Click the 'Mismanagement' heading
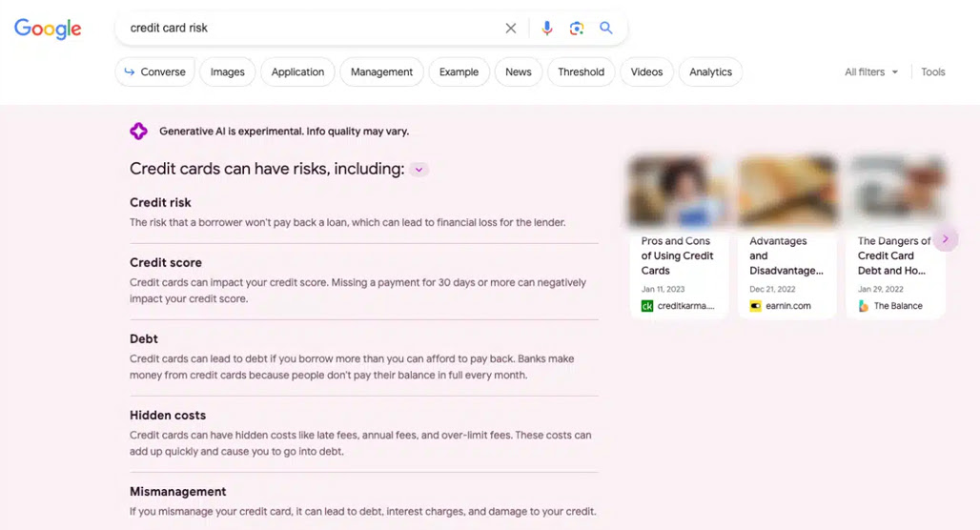 pyautogui.click(x=177, y=491)
